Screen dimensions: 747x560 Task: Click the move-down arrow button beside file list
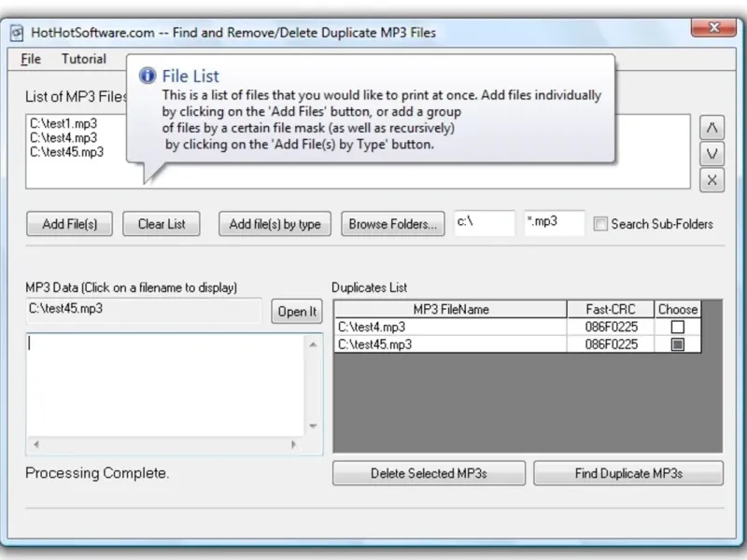[712, 154]
